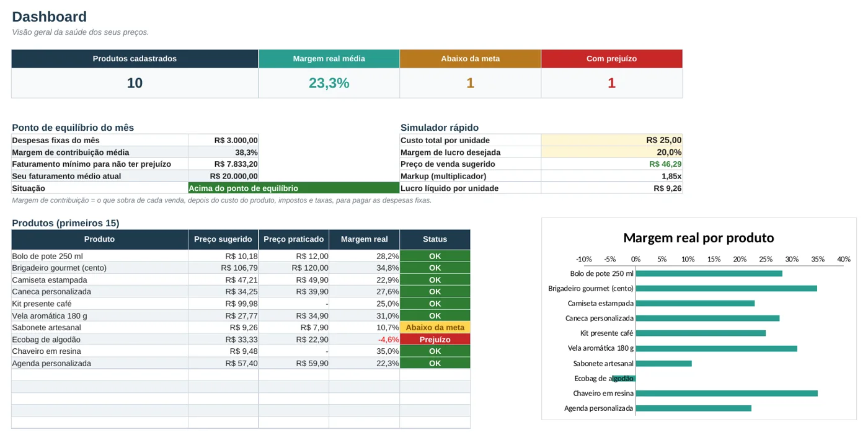Select the 23,3% average margin value

pos(329,83)
